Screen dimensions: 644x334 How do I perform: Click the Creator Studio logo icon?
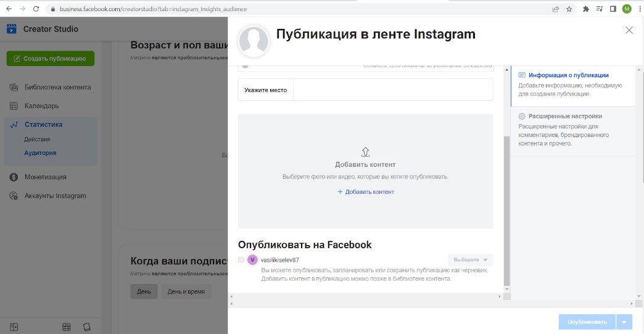(x=12, y=29)
